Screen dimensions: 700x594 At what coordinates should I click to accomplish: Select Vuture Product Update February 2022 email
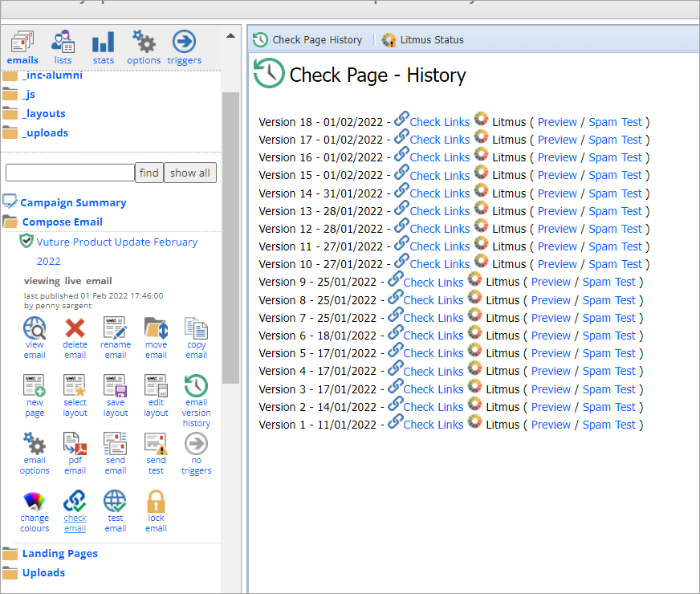coord(117,251)
